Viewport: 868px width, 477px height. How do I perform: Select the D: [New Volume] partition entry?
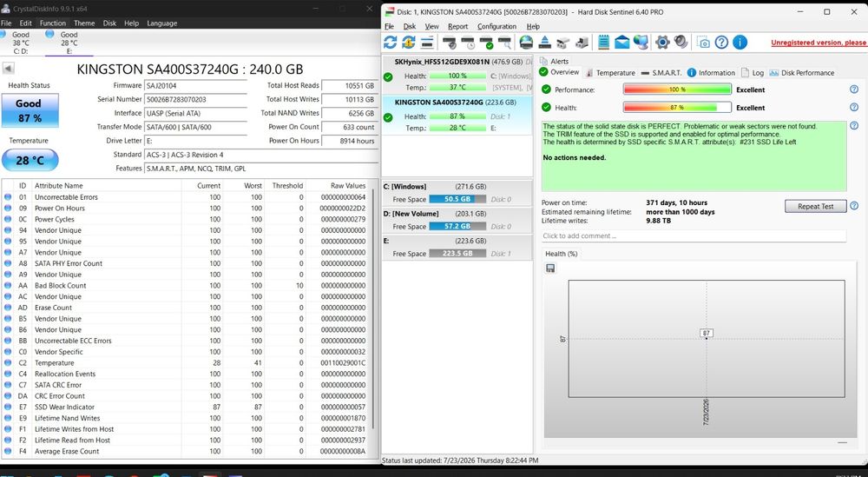457,220
